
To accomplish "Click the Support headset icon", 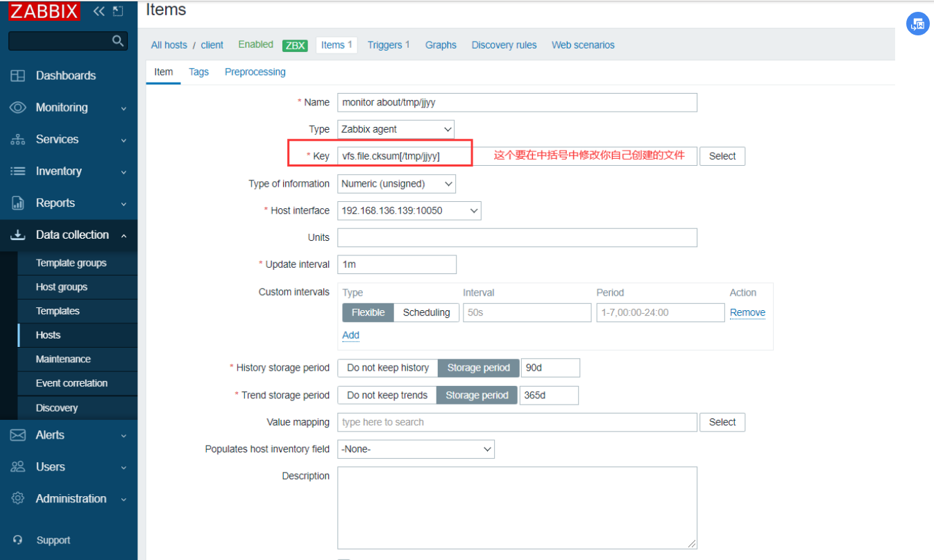I will pos(18,541).
